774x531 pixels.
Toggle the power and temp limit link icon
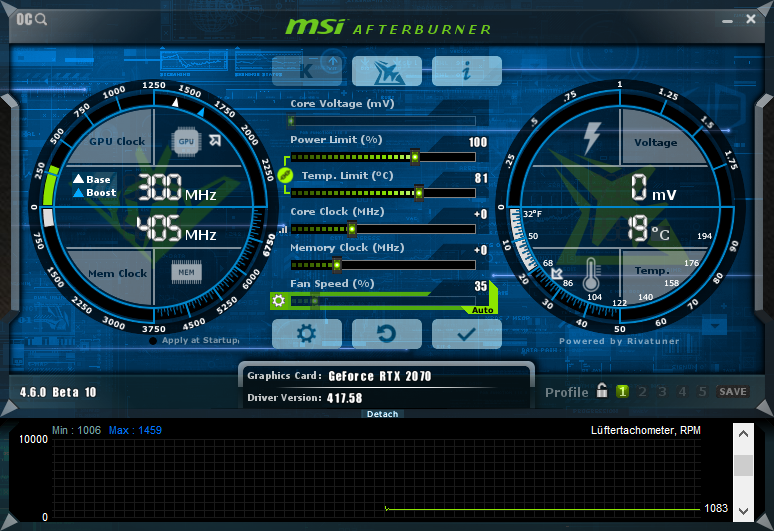point(285,175)
